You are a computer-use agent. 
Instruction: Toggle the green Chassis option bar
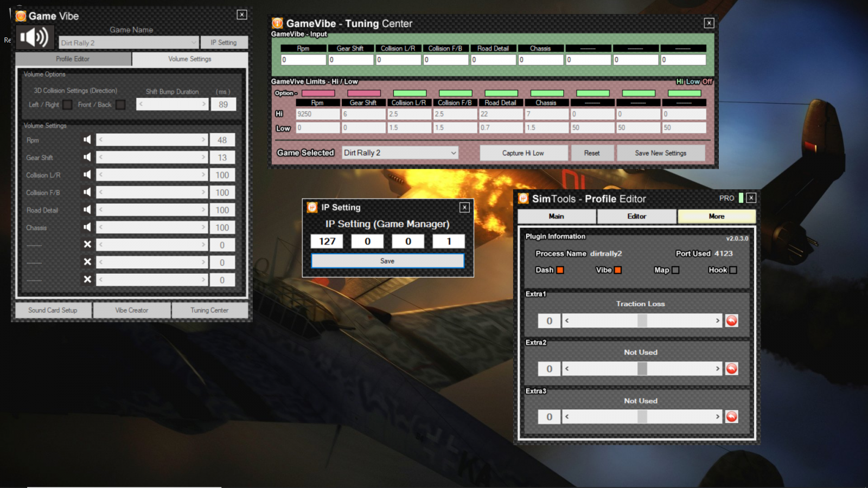point(547,93)
